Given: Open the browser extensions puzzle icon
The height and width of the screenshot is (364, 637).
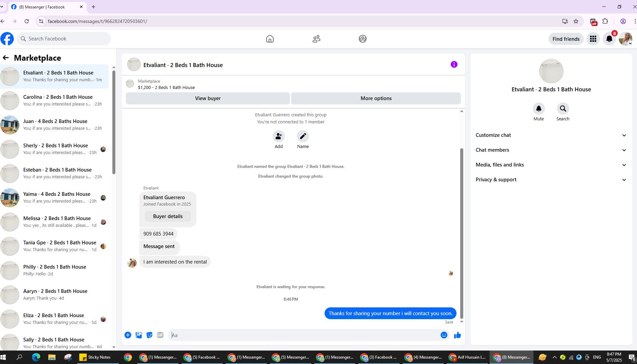Looking at the screenshot, I should 605,21.
